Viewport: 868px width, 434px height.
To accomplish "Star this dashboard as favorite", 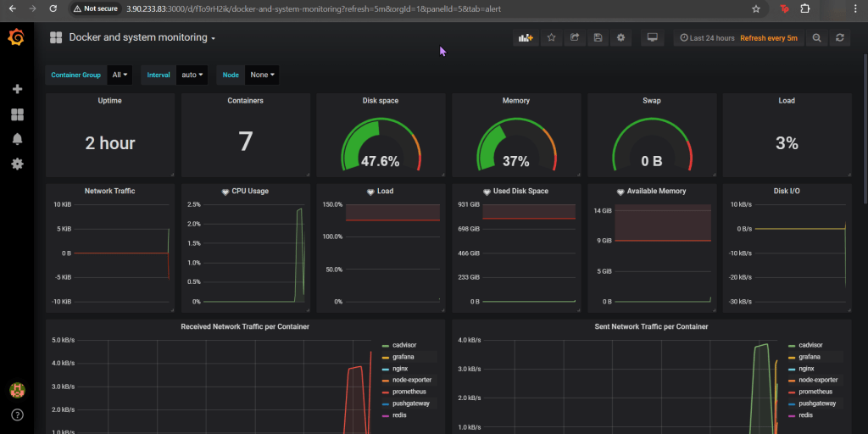I will tap(552, 37).
